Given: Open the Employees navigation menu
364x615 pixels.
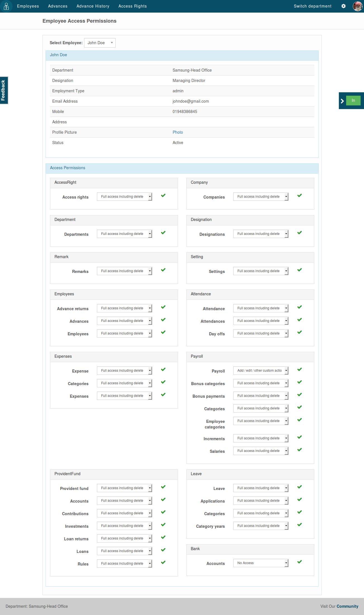Looking at the screenshot, I should click(x=28, y=6).
